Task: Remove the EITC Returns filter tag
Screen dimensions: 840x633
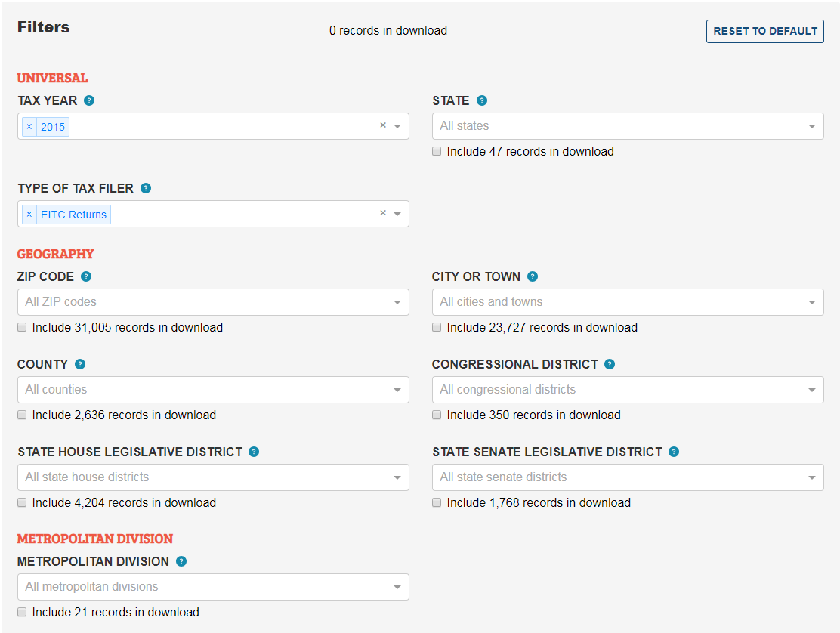Action: point(29,215)
